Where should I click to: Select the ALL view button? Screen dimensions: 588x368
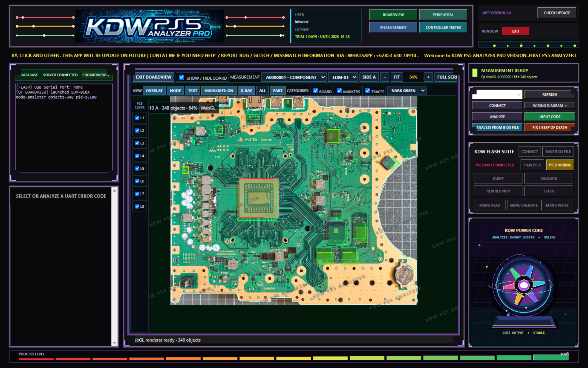coord(262,91)
